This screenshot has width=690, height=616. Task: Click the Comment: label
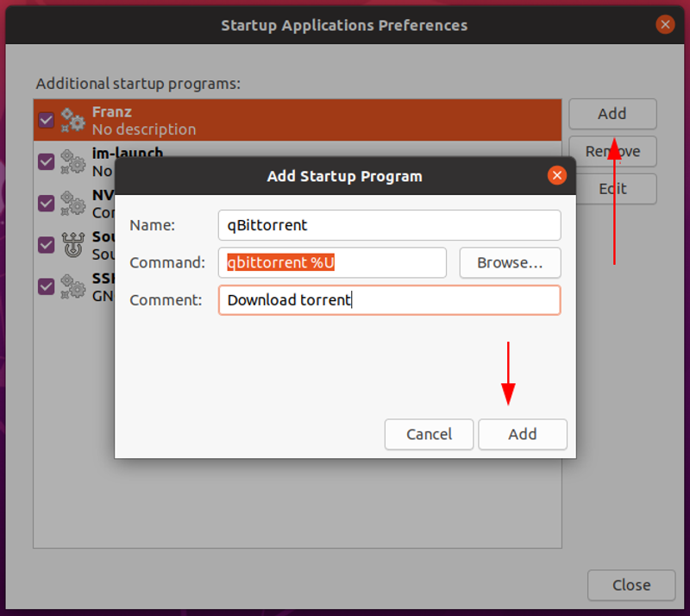[166, 300]
